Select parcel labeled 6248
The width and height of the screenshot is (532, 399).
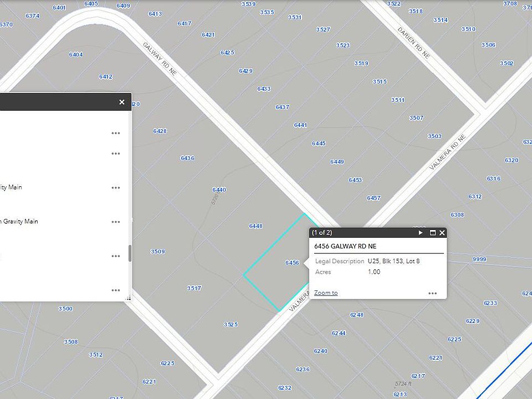356,315
